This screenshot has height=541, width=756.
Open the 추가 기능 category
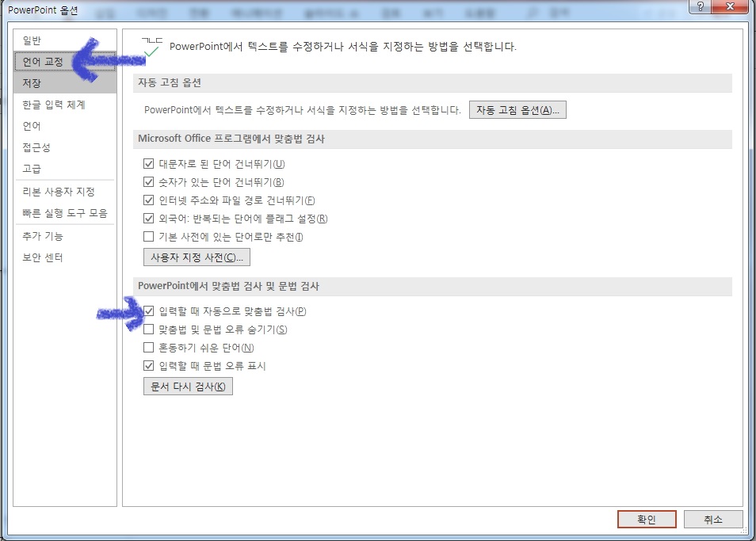click(x=65, y=236)
